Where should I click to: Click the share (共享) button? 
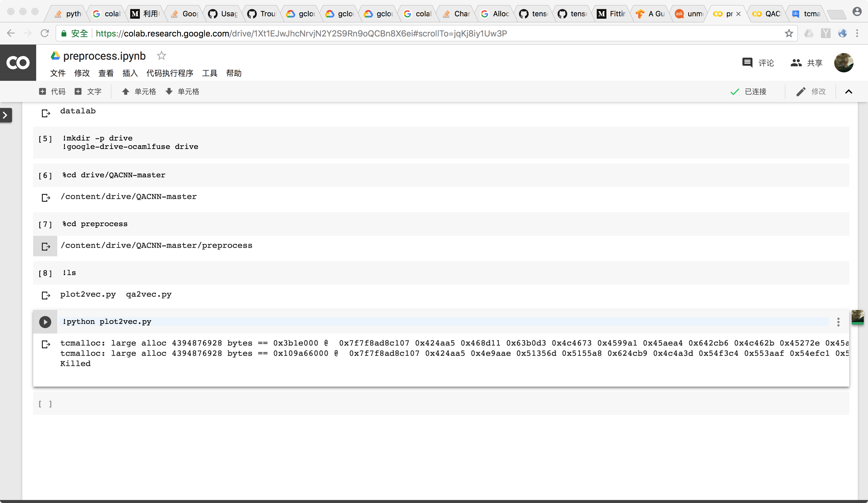806,63
